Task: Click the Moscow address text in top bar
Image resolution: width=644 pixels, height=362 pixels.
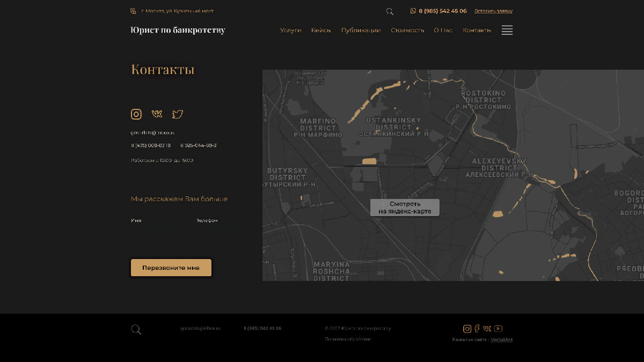Action: point(177,11)
